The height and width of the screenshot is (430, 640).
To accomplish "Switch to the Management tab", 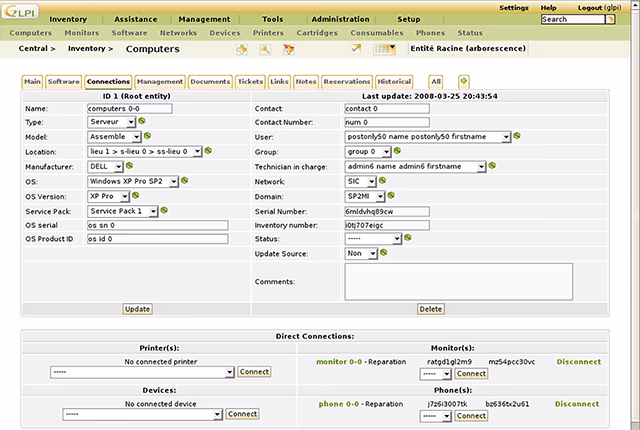I will click(160, 82).
